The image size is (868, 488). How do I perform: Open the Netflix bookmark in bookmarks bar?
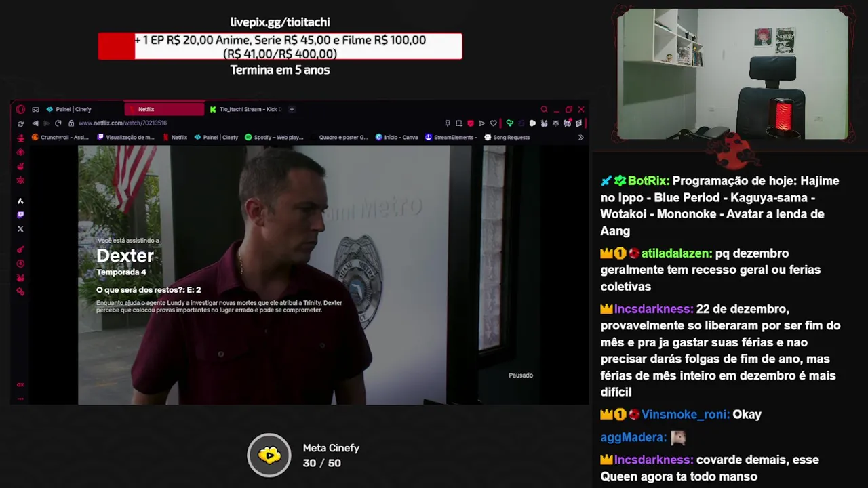[x=175, y=138]
